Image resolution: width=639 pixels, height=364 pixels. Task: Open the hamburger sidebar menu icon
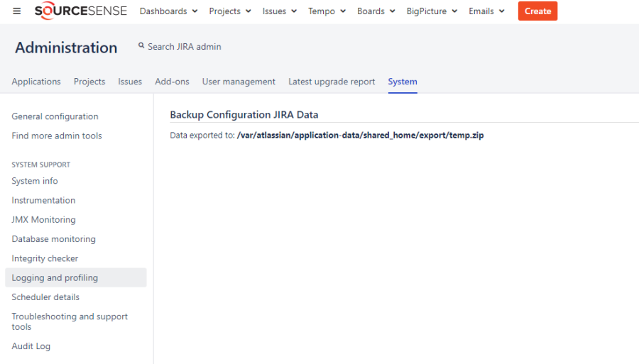[17, 11]
